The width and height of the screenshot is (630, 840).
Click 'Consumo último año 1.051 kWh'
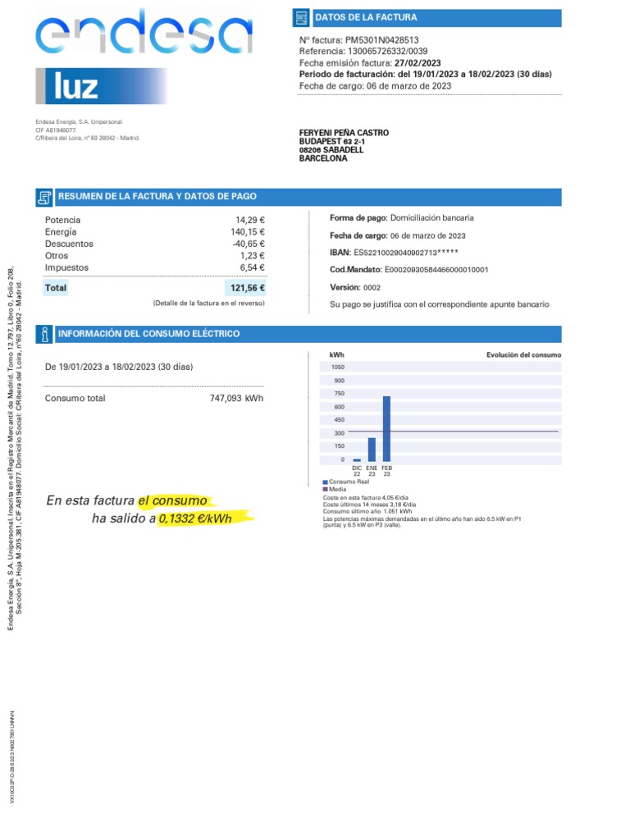click(367, 511)
